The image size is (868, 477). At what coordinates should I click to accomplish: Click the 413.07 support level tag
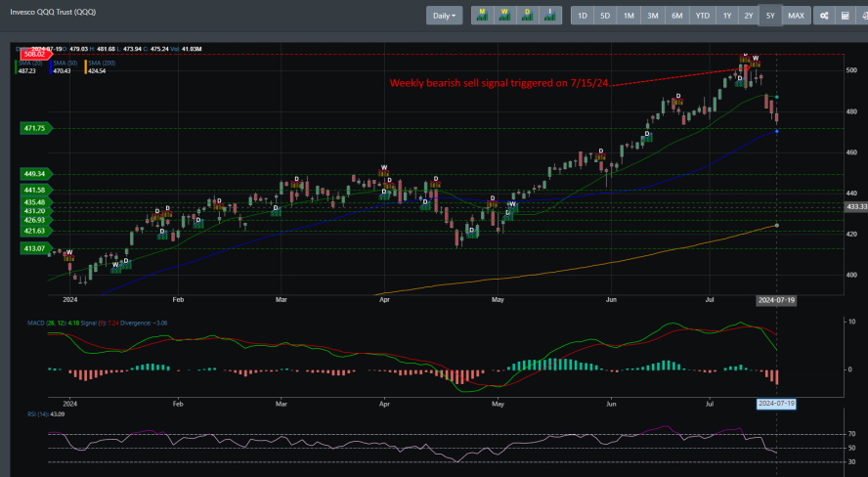point(35,248)
